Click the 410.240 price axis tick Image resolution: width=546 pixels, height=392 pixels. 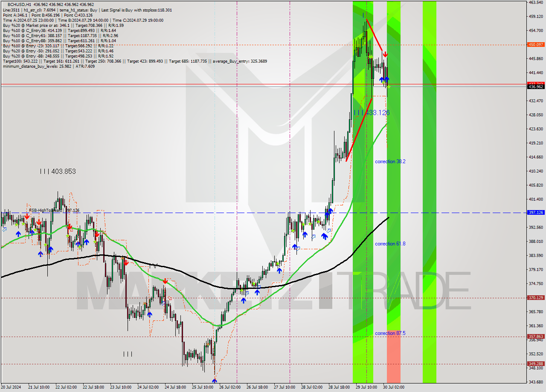[535, 171]
